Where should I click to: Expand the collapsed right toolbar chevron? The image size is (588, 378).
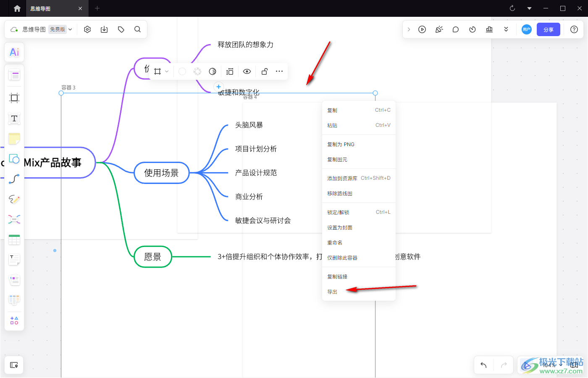point(409,29)
